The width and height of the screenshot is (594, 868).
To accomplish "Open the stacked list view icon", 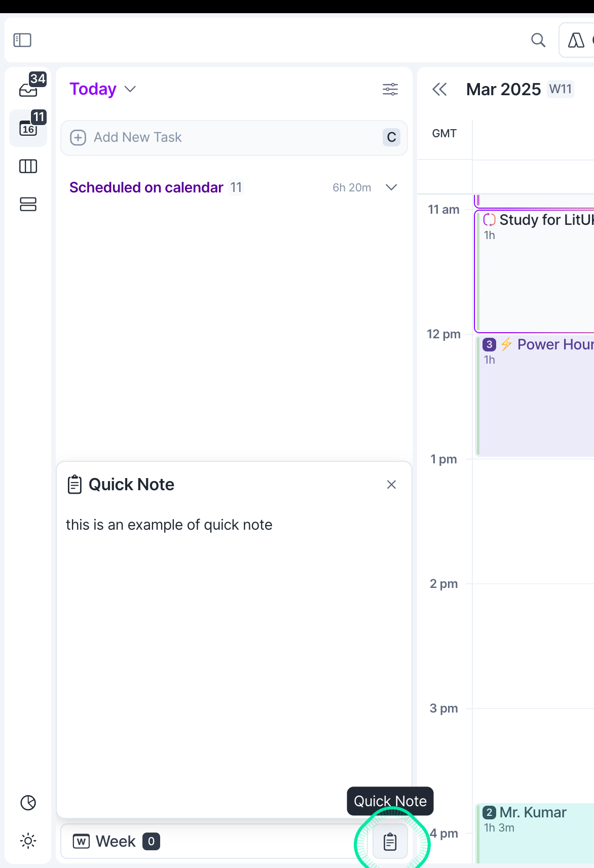I will coord(28,204).
